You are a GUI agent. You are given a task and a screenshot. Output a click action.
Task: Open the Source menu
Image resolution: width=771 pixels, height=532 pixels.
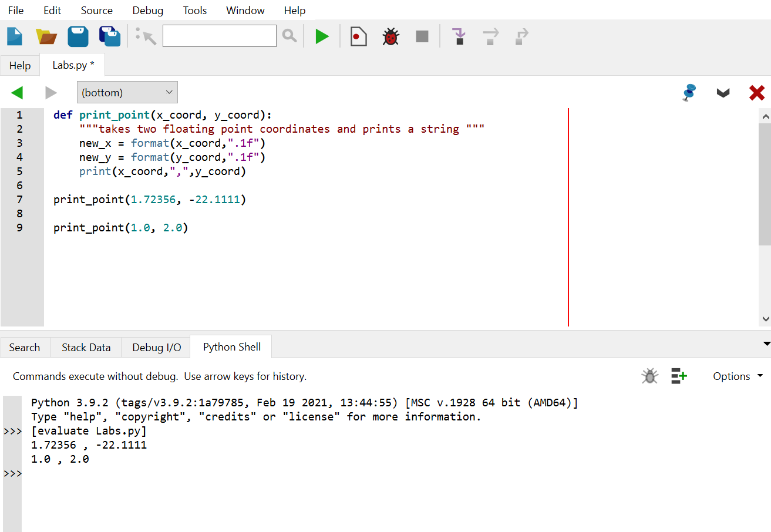96,10
